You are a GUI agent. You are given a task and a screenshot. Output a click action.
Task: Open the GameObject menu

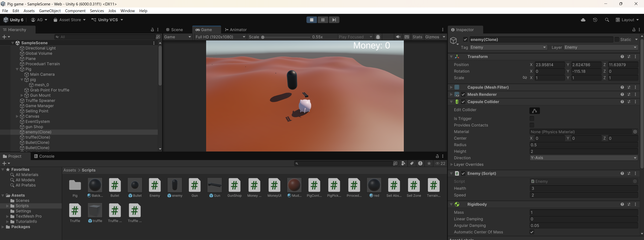pyautogui.click(x=50, y=11)
